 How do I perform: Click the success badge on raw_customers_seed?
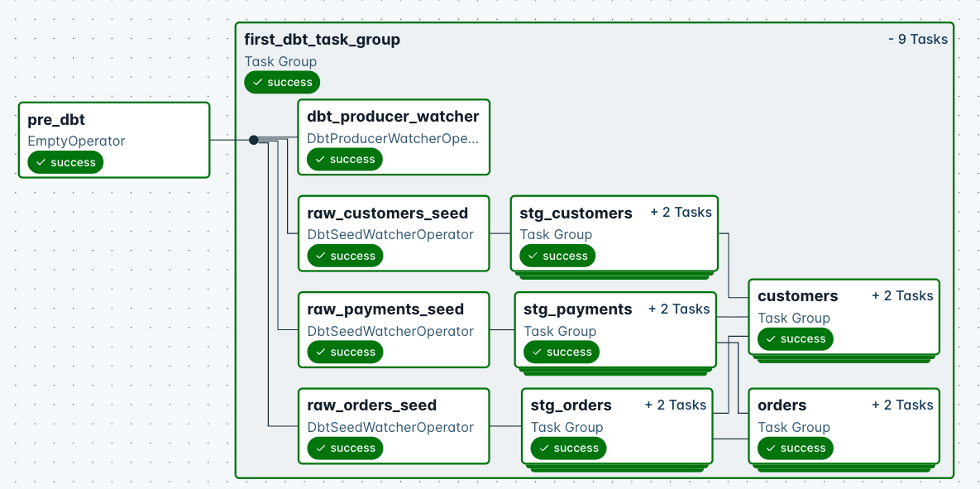pyautogui.click(x=344, y=256)
